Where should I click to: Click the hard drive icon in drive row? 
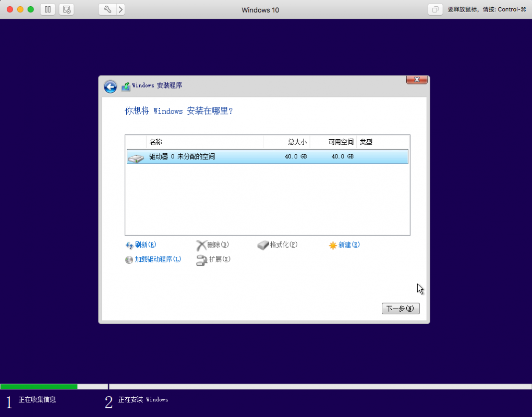(136, 158)
